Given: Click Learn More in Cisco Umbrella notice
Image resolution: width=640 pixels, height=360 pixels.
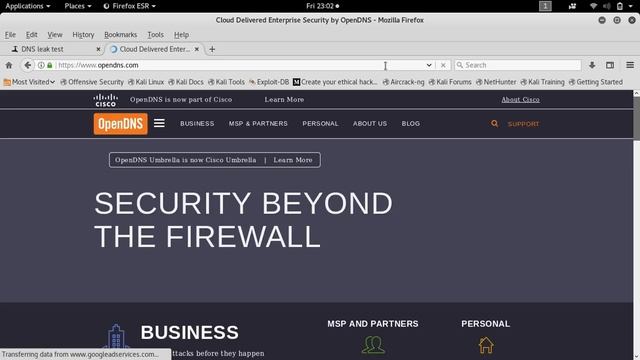Looking at the screenshot, I should point(293,160).
